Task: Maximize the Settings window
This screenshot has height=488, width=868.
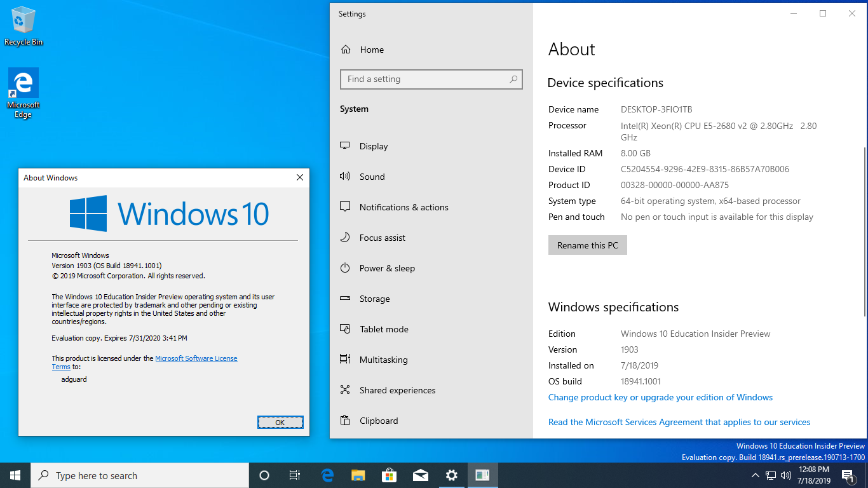Action: [823, 14]
